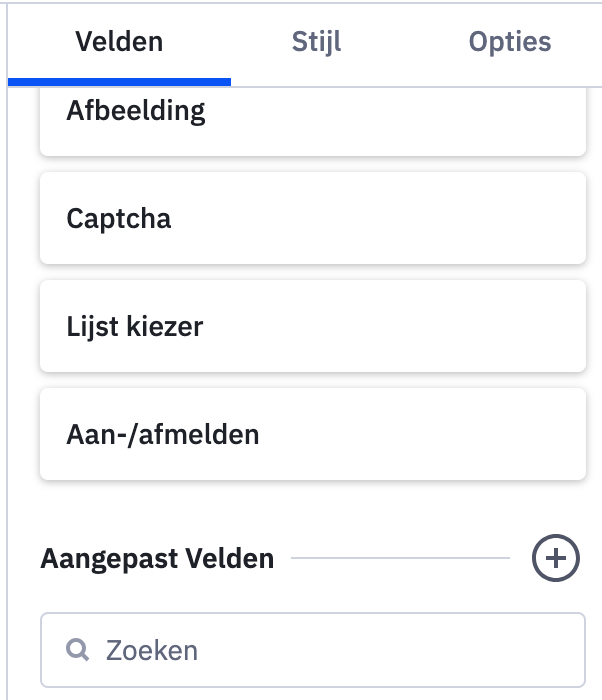The width and height of the screenshot is (602, 700).
Task: Choose the Aan-/afmelden field card
Action: pyautogui.click(x=312, y=434)
